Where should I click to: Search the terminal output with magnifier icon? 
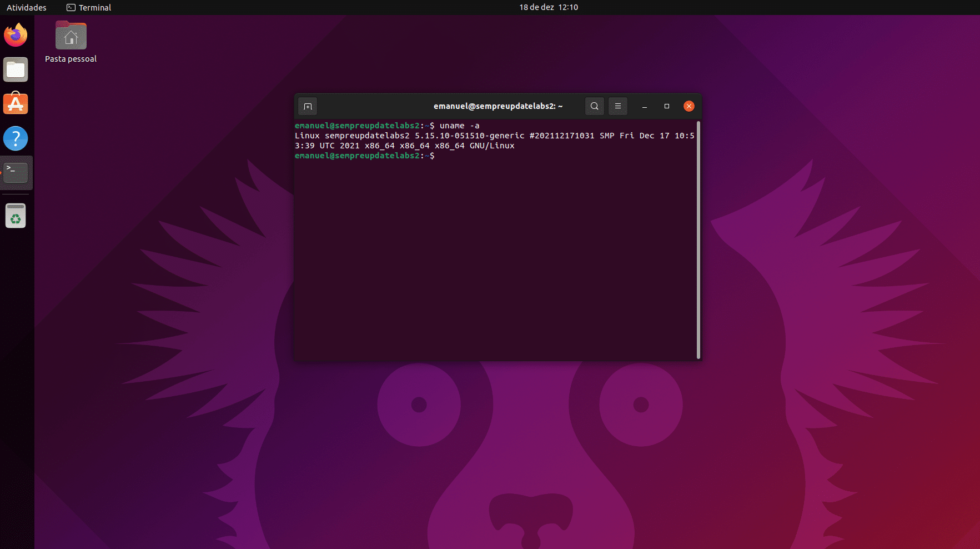coord(594,106)
